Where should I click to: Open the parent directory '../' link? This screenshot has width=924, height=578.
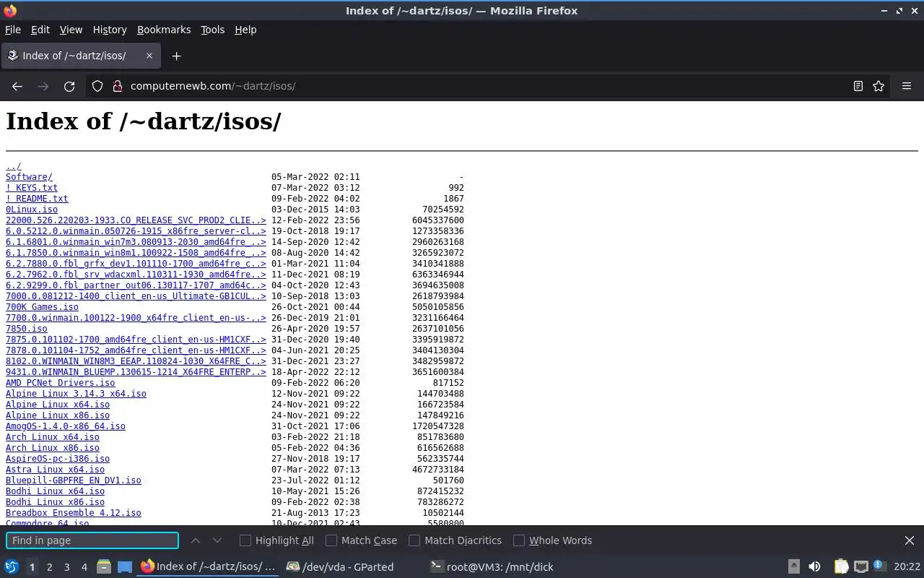click(x=14, y=166)
